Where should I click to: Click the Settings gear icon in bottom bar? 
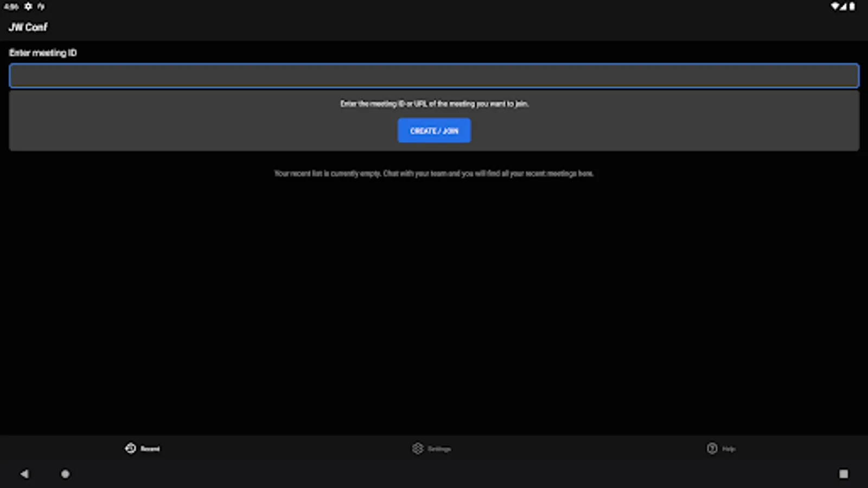point(418,448)
